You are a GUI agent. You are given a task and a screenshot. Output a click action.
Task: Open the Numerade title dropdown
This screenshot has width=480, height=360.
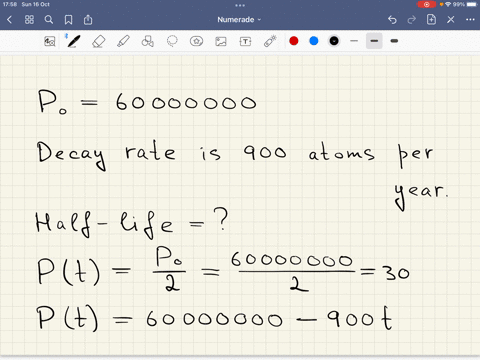(239, 20)
